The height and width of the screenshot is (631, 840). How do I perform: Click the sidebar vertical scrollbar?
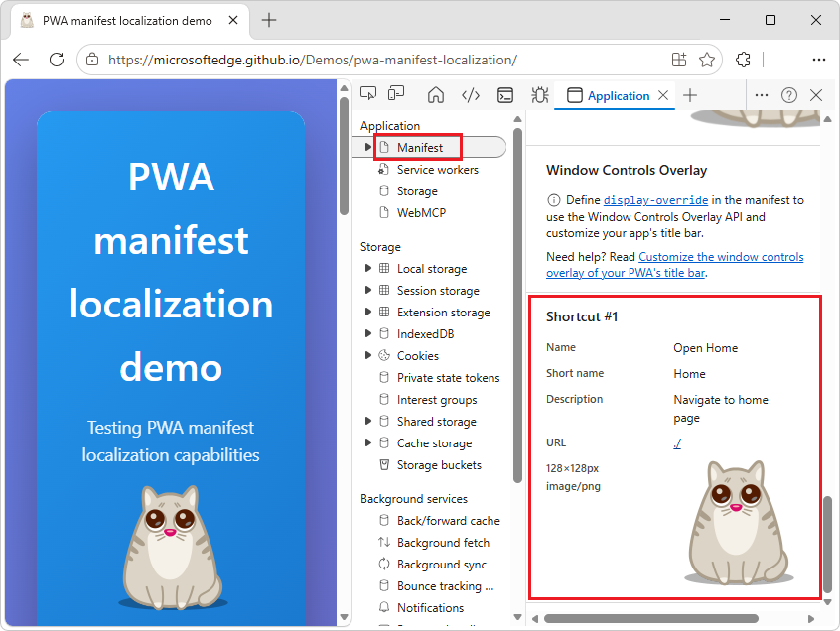tap(517, 305)
